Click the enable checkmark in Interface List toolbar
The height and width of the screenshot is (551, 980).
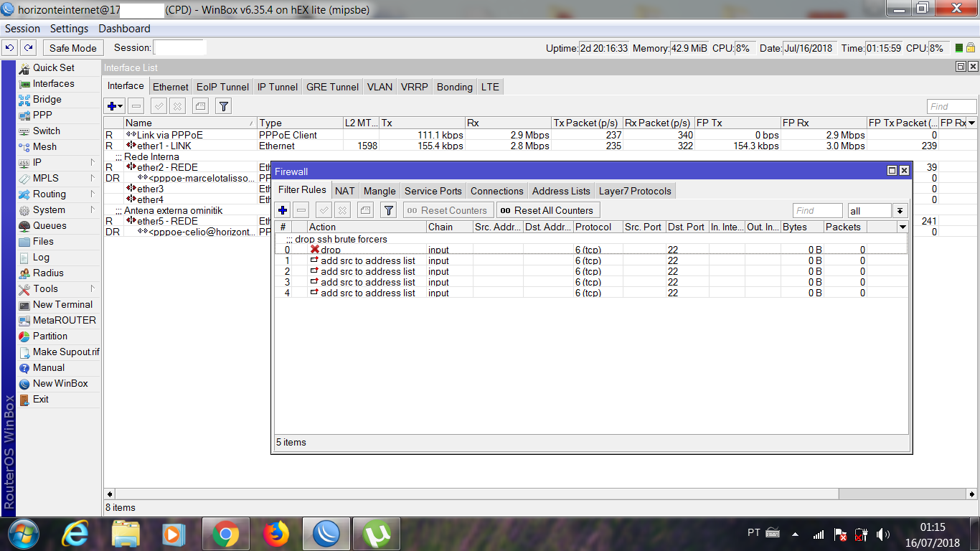pos(159,106)
